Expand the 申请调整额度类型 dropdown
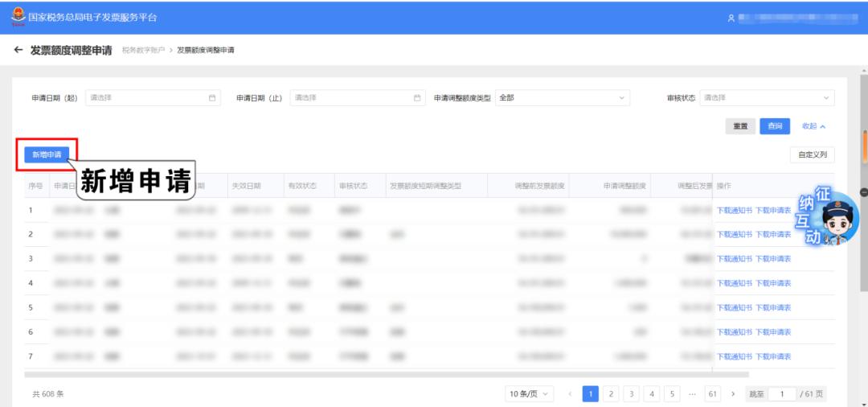 (x=562, y=98)
